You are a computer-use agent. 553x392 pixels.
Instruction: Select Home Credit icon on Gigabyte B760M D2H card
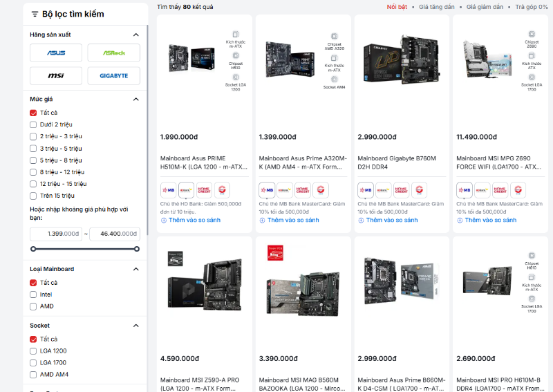[x=402, y=190]
